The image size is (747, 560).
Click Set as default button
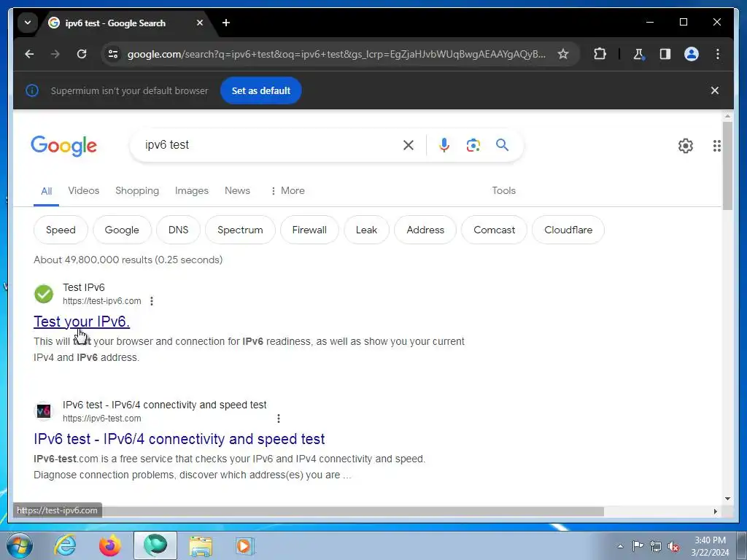[x=261, y=90]
